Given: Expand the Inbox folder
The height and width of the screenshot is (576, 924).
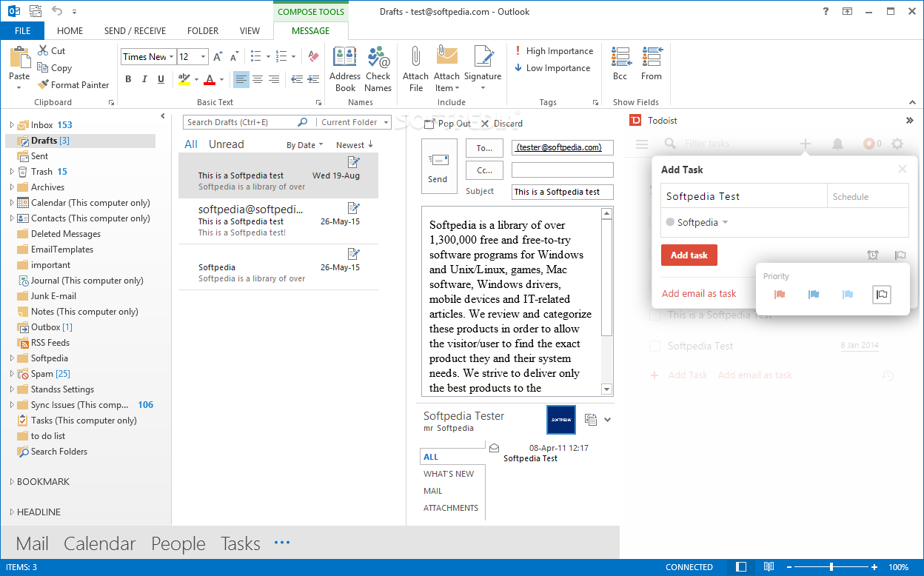Looking at the screenshot, I should coord(12,125).
